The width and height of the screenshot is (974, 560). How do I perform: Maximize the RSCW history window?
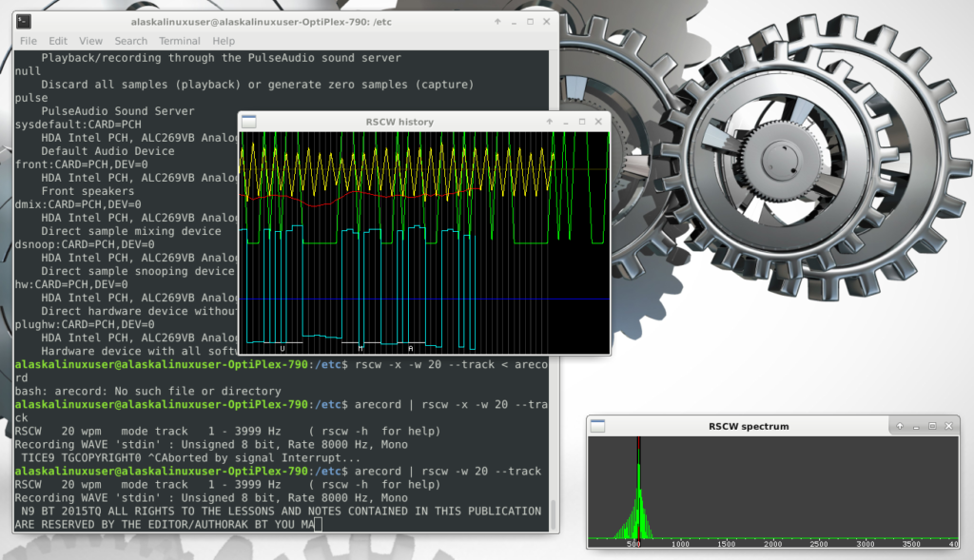[x=581, y=122]
